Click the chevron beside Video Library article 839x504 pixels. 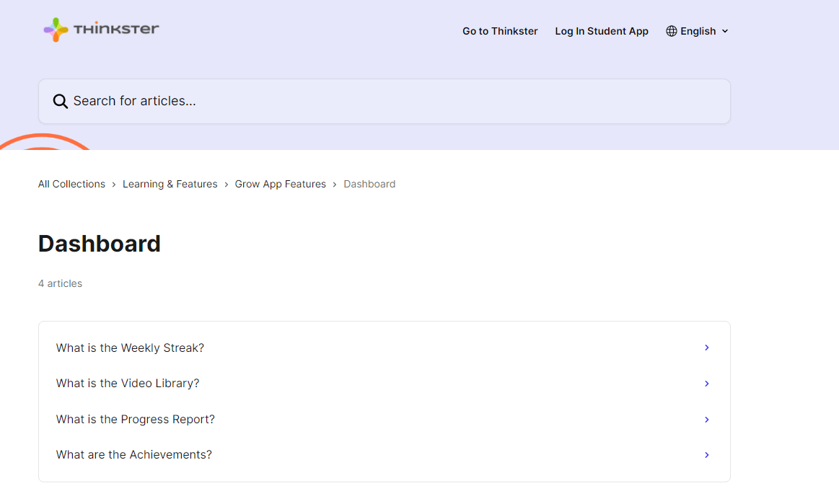(707, 384)
